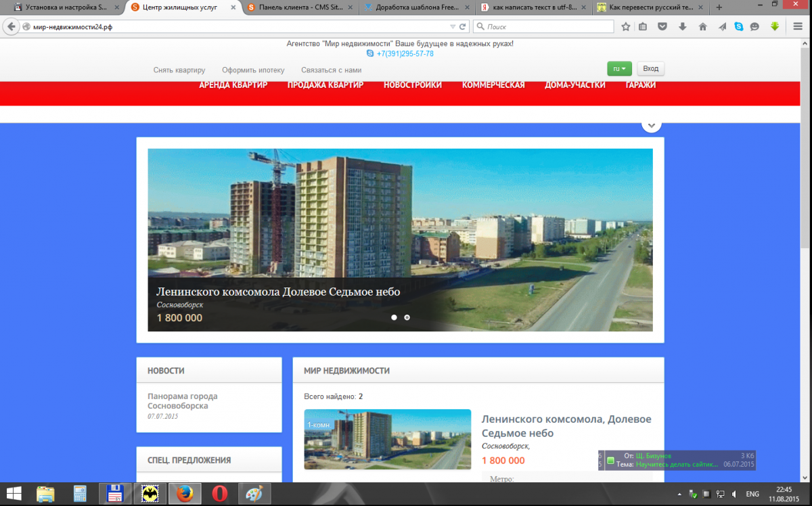This screenshot has height=506, width=812.
Task: Click the network tray icon
Action: [721, 494]
